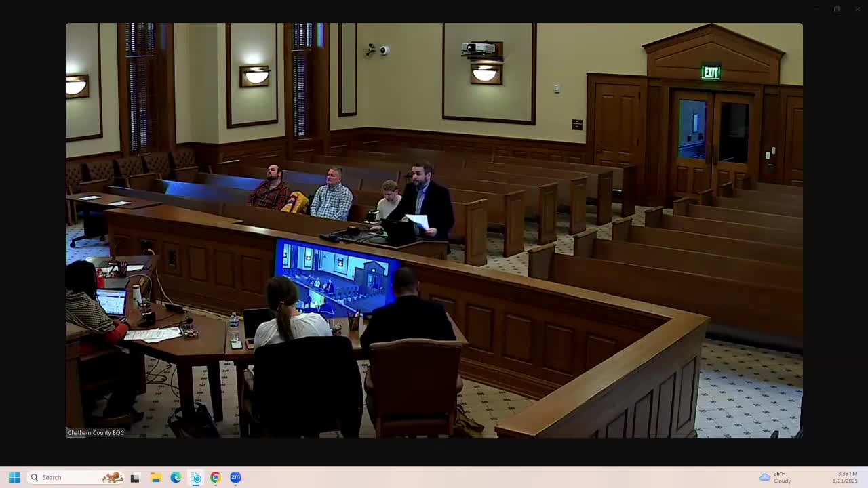The height and width of the screenshot is (488, 868).
Task: Switch to the active screen recorder app
Action: click(x=196, y=477)
